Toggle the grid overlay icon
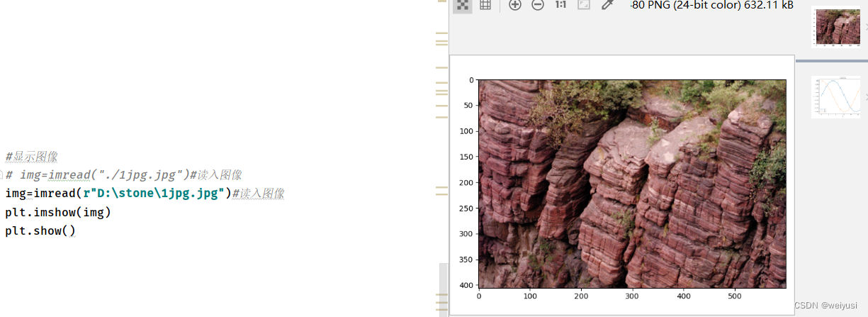 coord(485,6)
